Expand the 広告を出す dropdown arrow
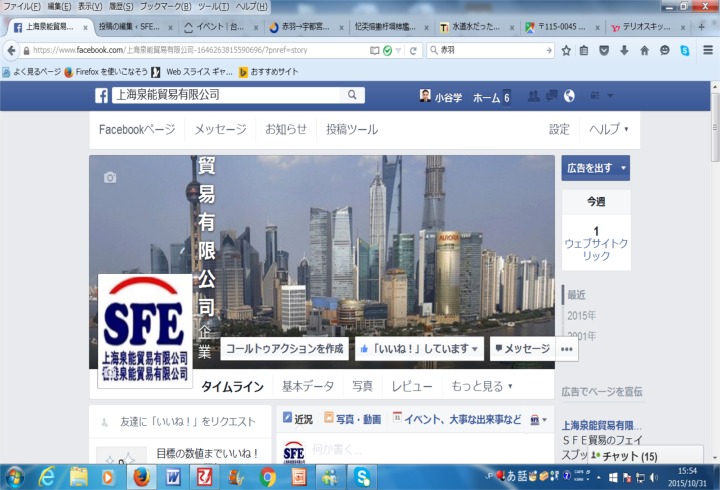 click(623, 168)
